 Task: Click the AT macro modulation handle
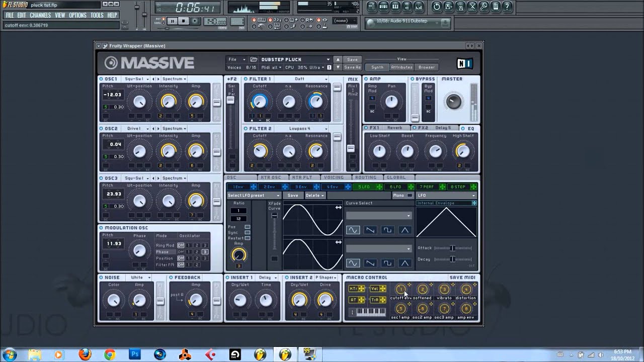(361, 300)
